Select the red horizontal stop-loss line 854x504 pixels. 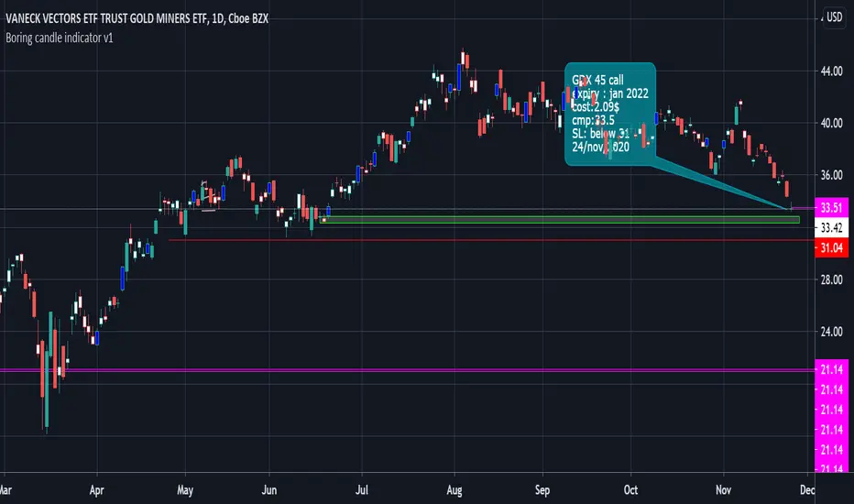[x=492, y=240]
